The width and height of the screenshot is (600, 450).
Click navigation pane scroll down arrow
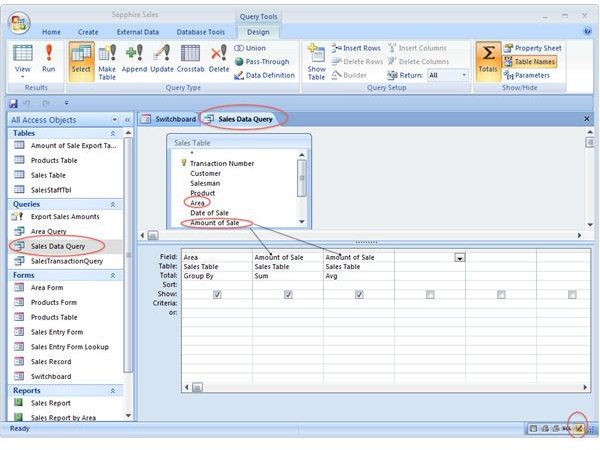(128, 416)
